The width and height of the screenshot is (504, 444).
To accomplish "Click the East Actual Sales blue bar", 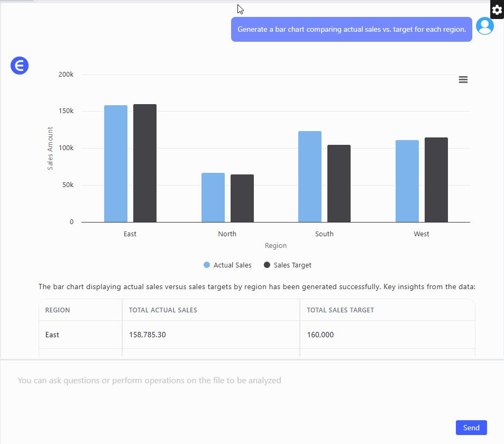I will click(116, 164).
